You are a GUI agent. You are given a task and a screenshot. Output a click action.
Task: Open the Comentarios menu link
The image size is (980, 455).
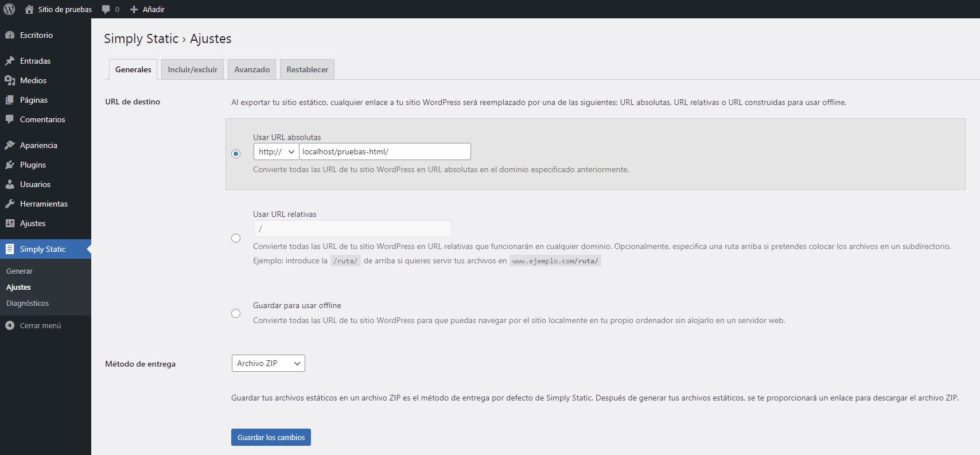(x=42, y=119)
